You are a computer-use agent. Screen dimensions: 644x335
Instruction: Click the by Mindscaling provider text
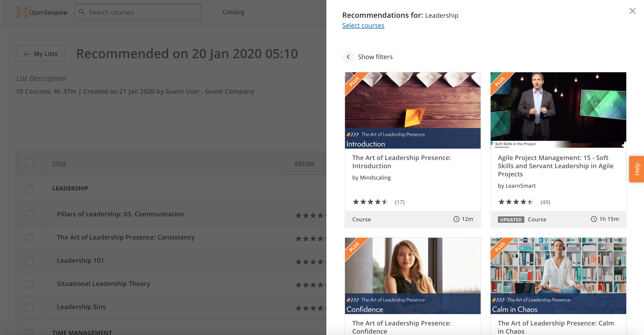click(371, 177)
